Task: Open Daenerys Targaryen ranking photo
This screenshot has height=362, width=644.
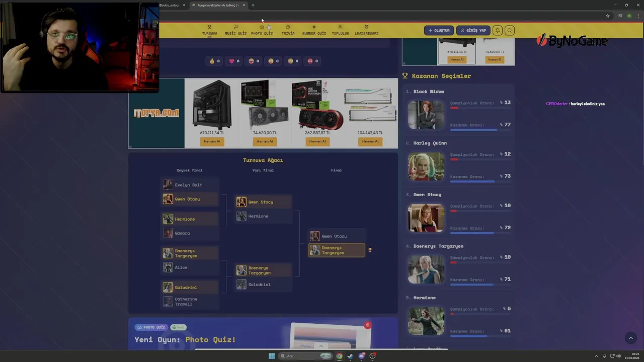Action: click(x=426, y=269)
